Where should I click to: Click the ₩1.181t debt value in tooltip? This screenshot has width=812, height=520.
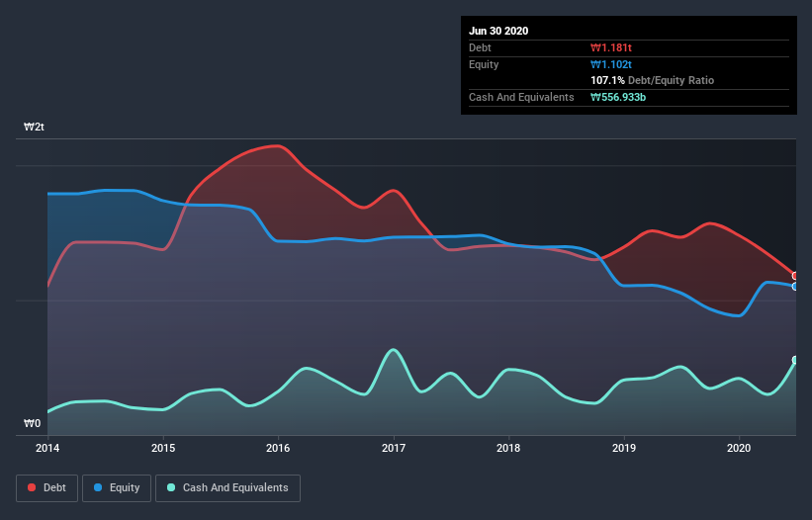click(x=611, y=48)
